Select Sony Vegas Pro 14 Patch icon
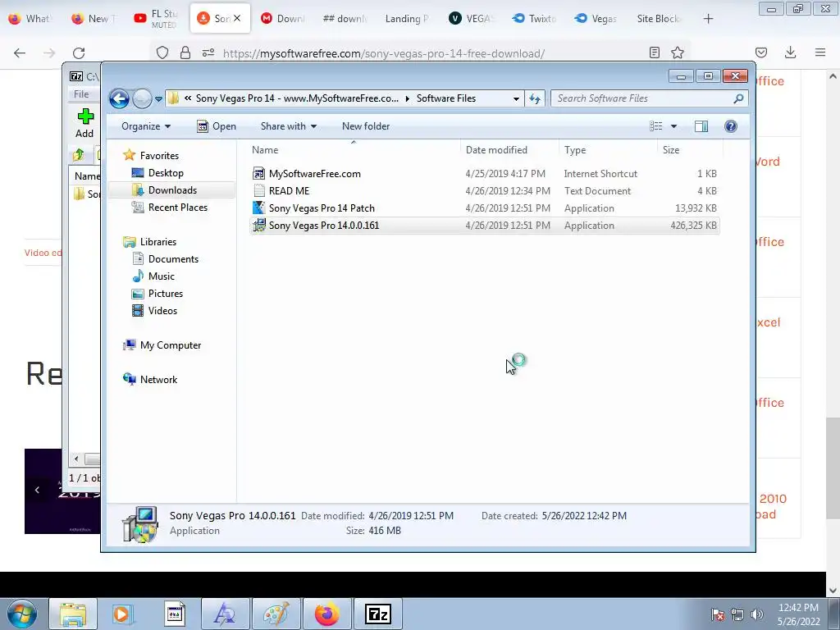Image resolution: width=840 pixels, height=630 pixels. [x=258, y=208]
